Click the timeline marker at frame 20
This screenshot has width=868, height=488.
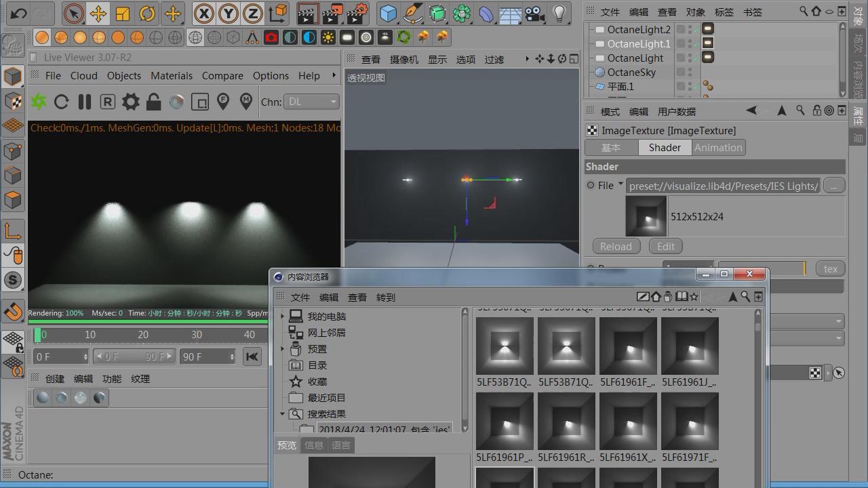pos(143,334)
